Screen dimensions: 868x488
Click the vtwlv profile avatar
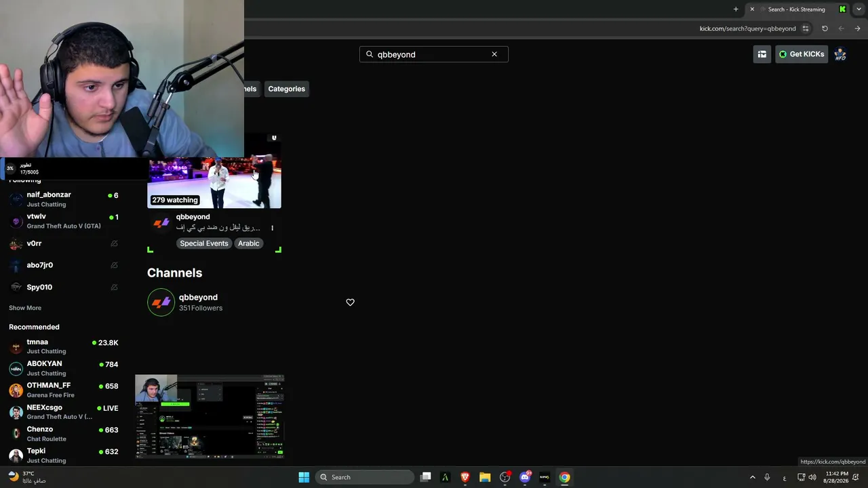[16, 221]
